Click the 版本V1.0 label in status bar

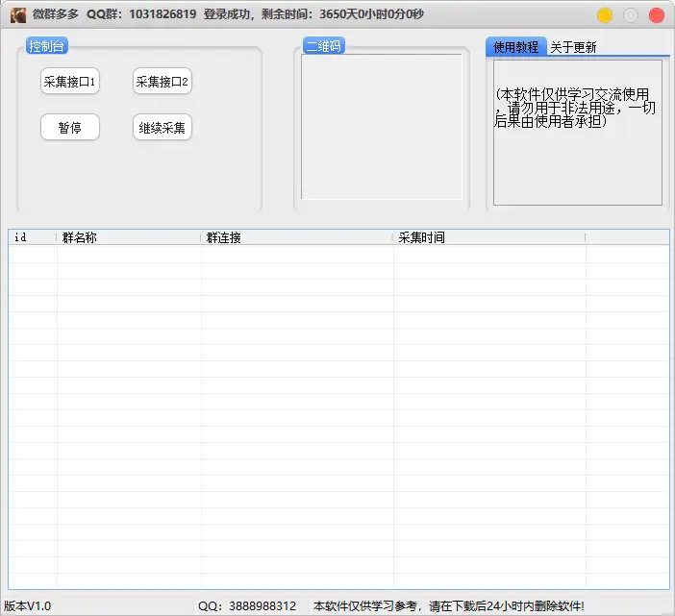tap(28, 606)
